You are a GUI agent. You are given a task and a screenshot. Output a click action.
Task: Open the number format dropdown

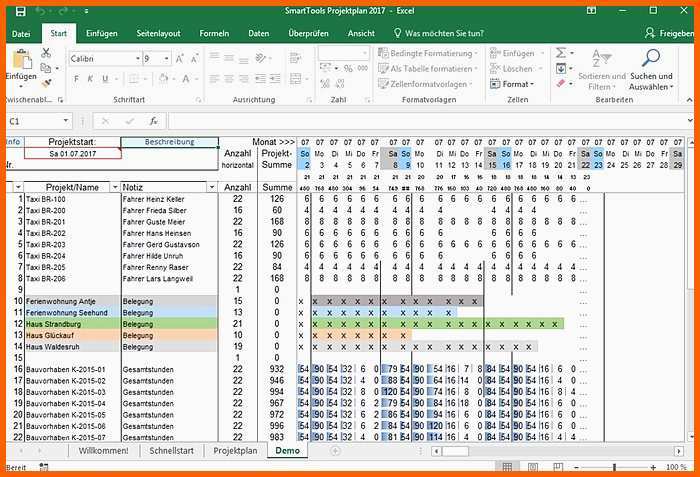(x=365, y=54)
